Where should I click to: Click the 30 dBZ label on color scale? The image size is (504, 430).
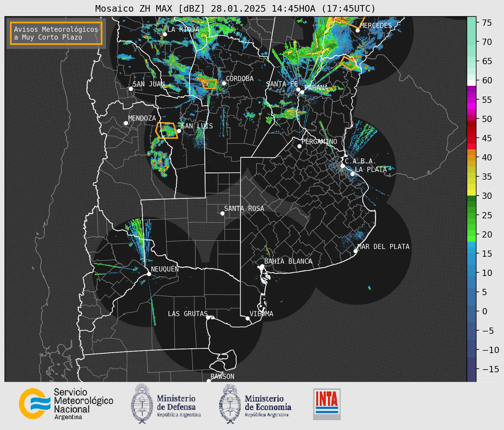(x=487, y=196)
